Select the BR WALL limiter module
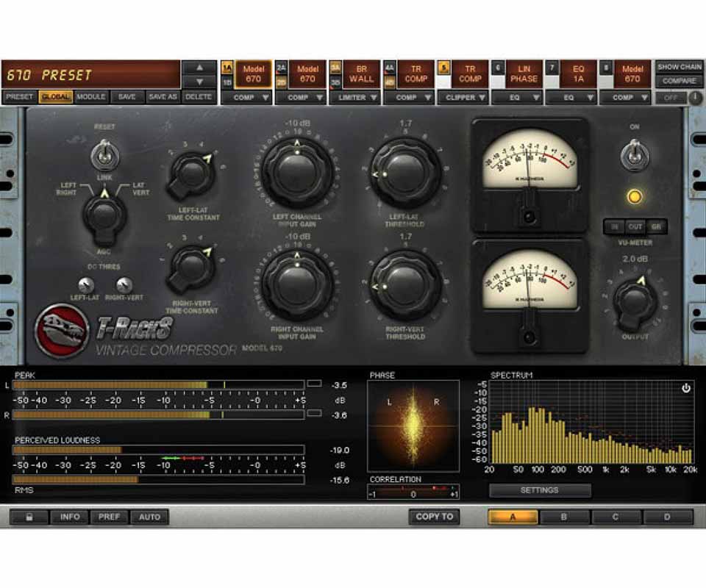The width and height of the screenshot is (706, 588). point(362,74)
